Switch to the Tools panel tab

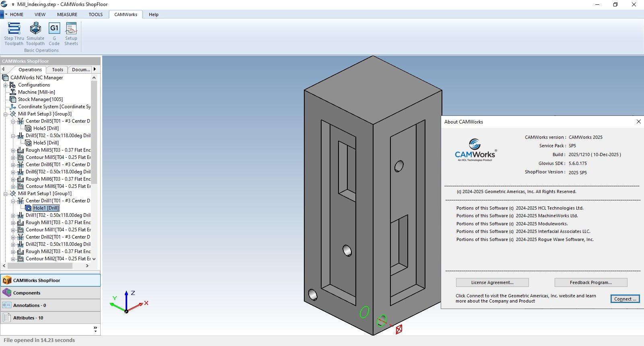58,70
